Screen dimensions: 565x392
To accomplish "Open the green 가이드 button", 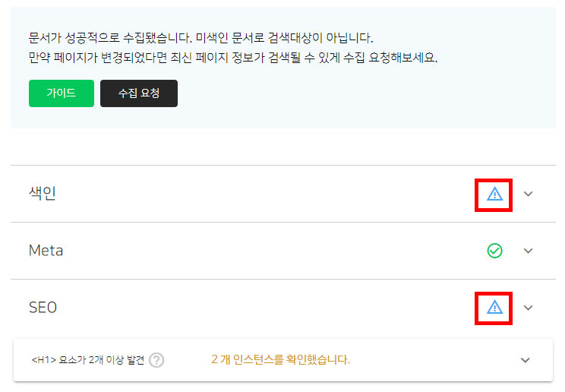I will point(62,93).
